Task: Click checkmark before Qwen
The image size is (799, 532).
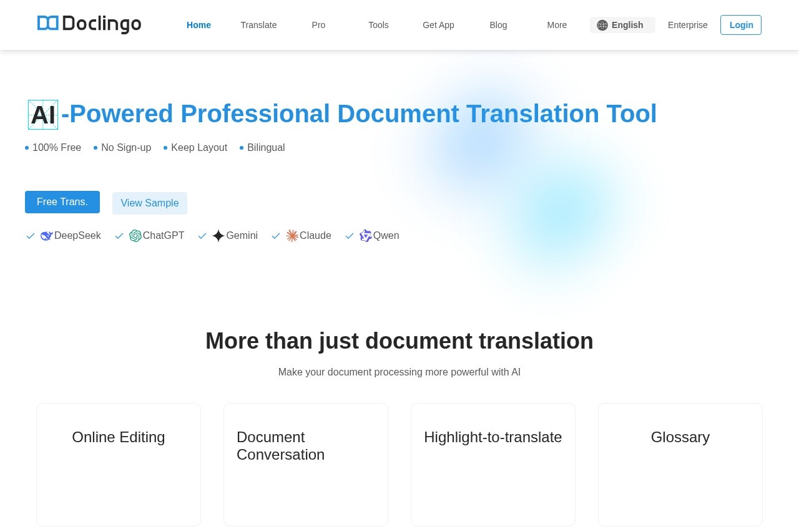Action: 350,236
